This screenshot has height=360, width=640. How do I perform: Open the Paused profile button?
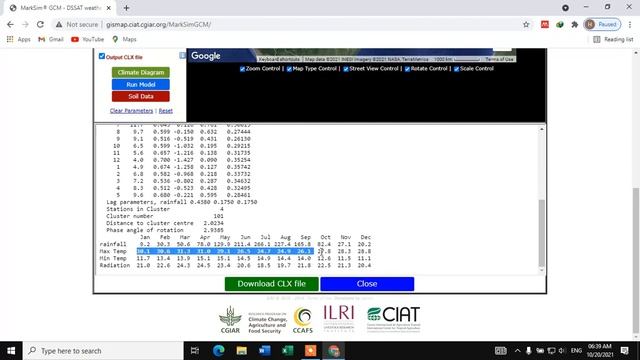602,24
